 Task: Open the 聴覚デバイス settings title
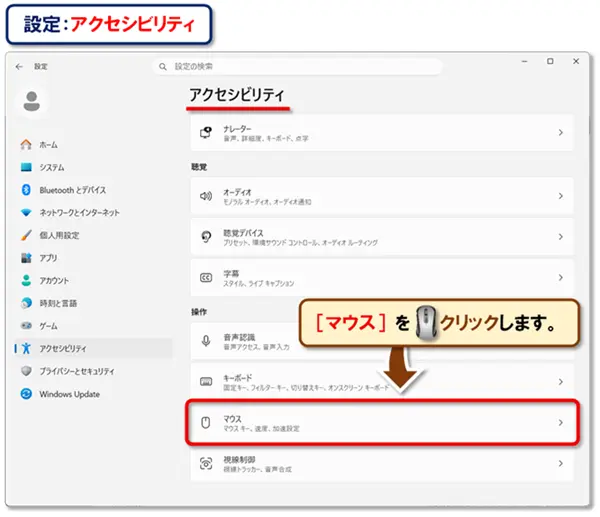[x=243, y=233]
